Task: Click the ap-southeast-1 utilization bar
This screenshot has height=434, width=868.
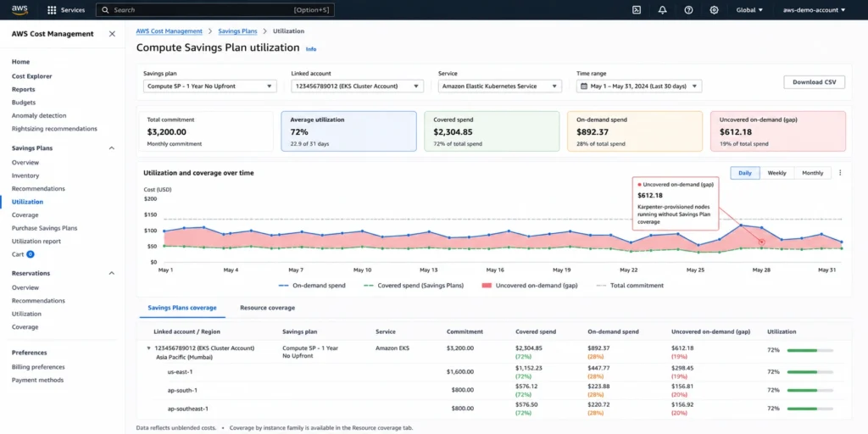Action: pos(810,409)
